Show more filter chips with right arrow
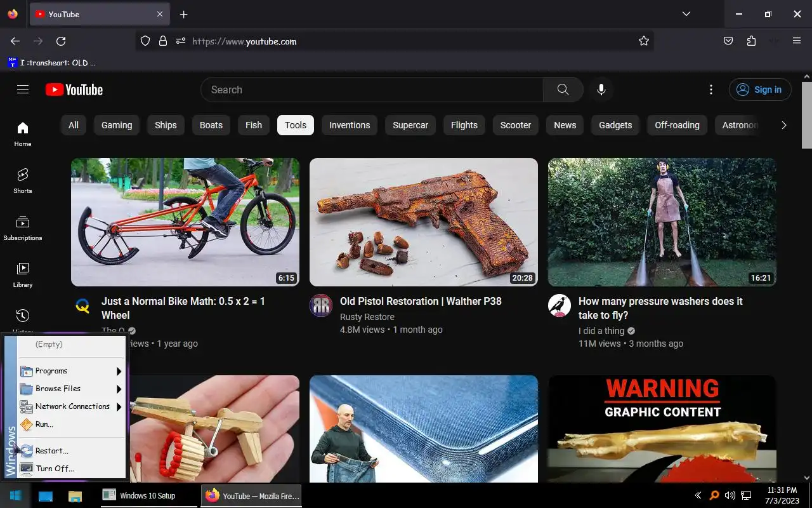This screenshot has width=812, height=508. [x=783, y=125]
